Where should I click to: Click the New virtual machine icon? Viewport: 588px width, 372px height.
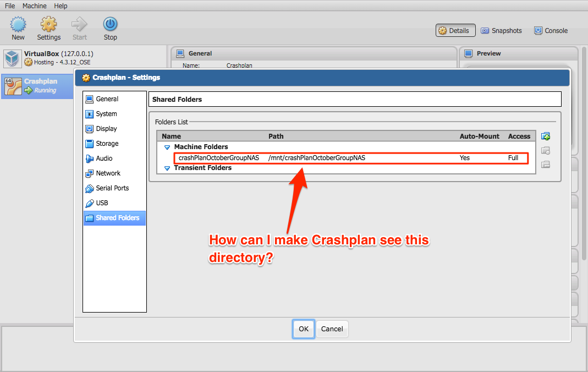18,24
